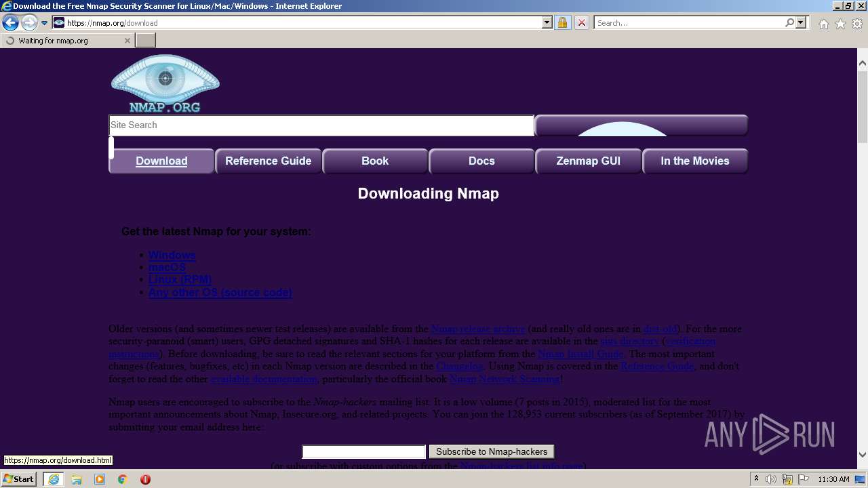Click the Subscribe to Nmap-hackers button

[492, 451]
